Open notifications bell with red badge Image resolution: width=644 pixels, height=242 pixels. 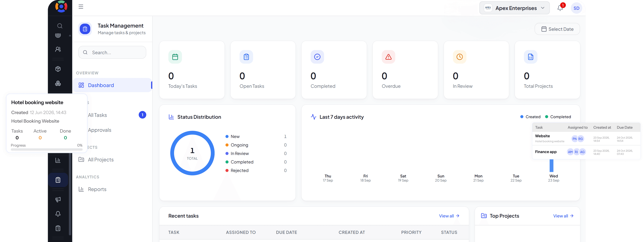[560, 8]
